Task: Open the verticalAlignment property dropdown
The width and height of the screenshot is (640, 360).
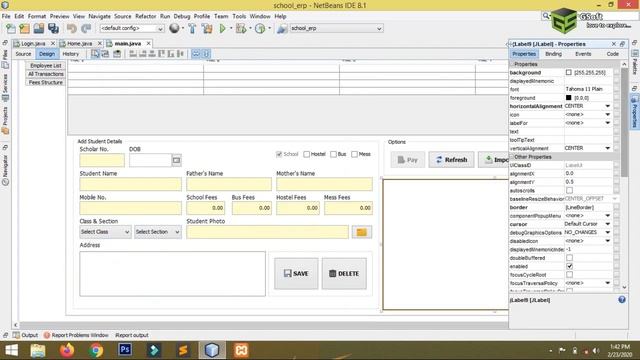Action: coord(608,148)
